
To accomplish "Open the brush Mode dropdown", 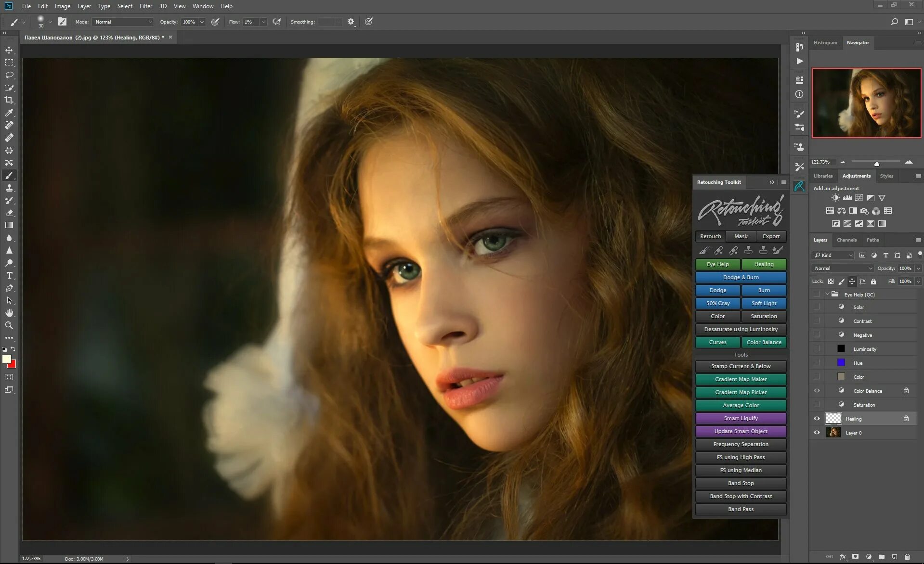I will point(123,22).
